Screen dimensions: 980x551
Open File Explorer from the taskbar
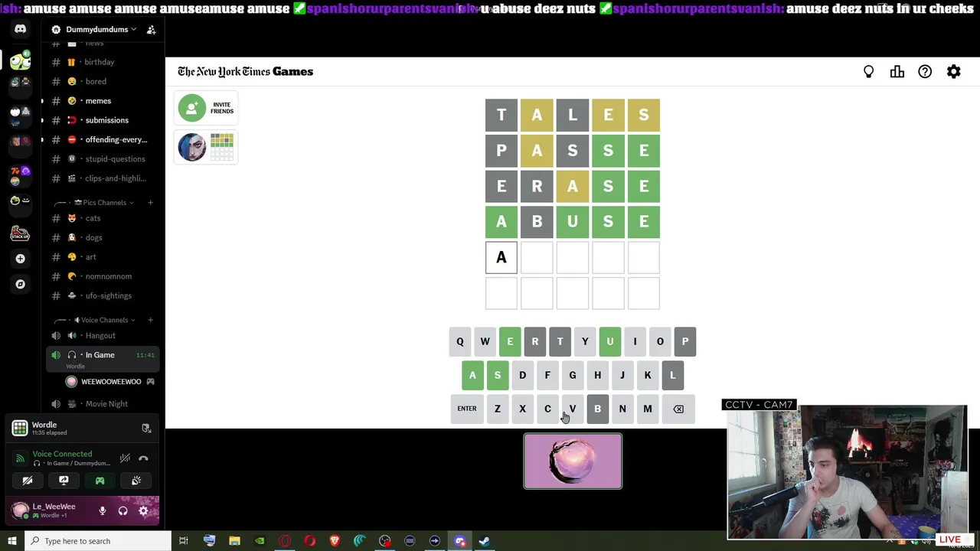click(234, 541)
